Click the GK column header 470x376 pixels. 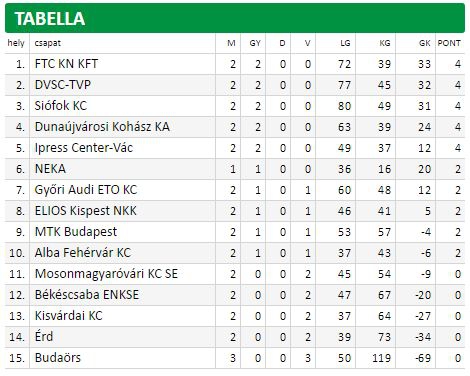tap(424, 43)
